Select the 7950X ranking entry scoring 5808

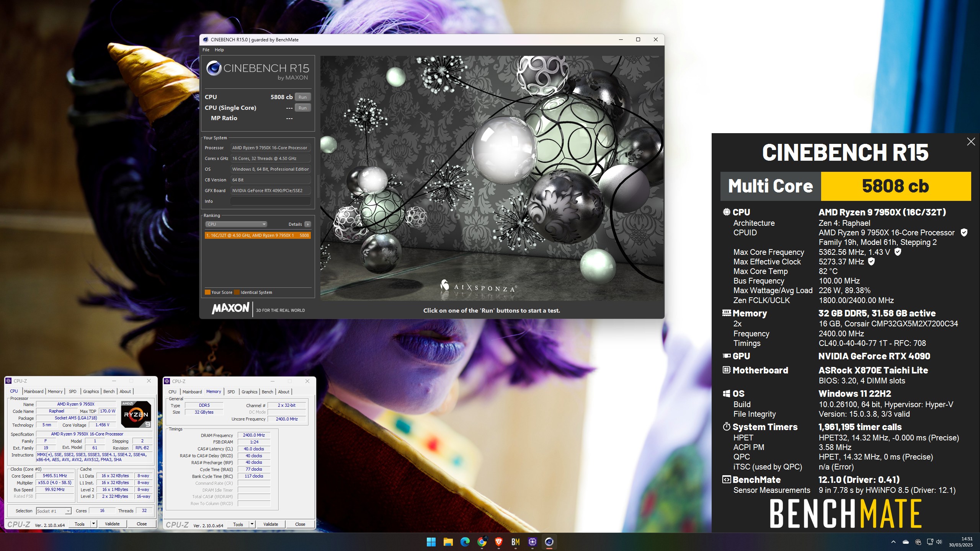coord(258,235)
